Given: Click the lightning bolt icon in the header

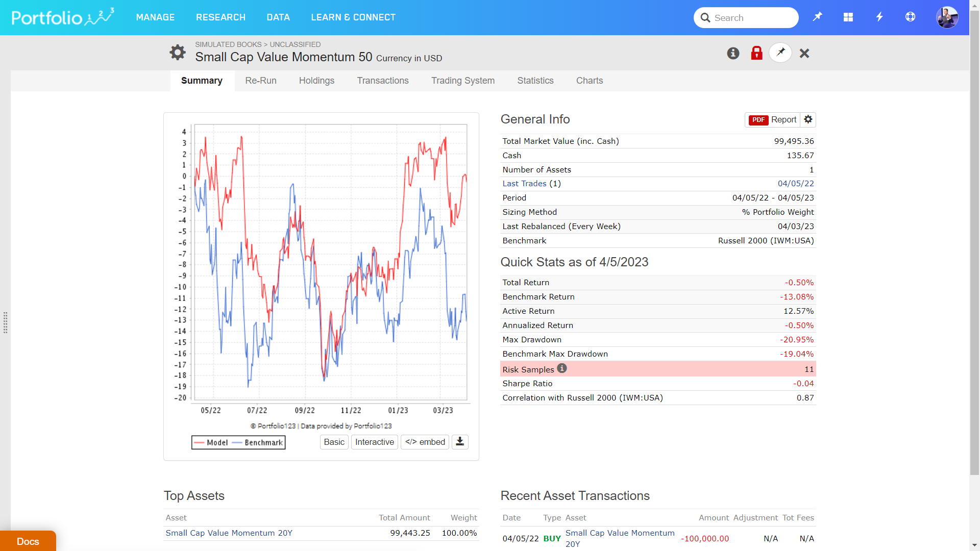Looking at the screenshot, I should [879, 17].
